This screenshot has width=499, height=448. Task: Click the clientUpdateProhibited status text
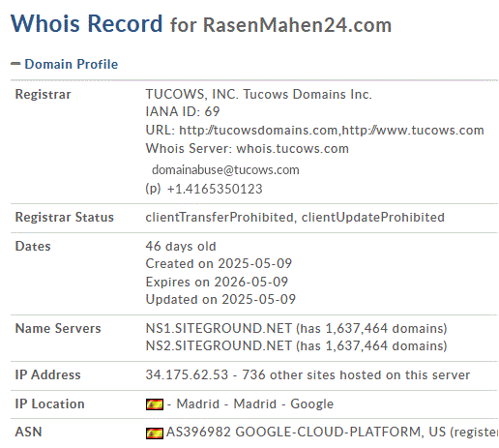pos(373,217)
